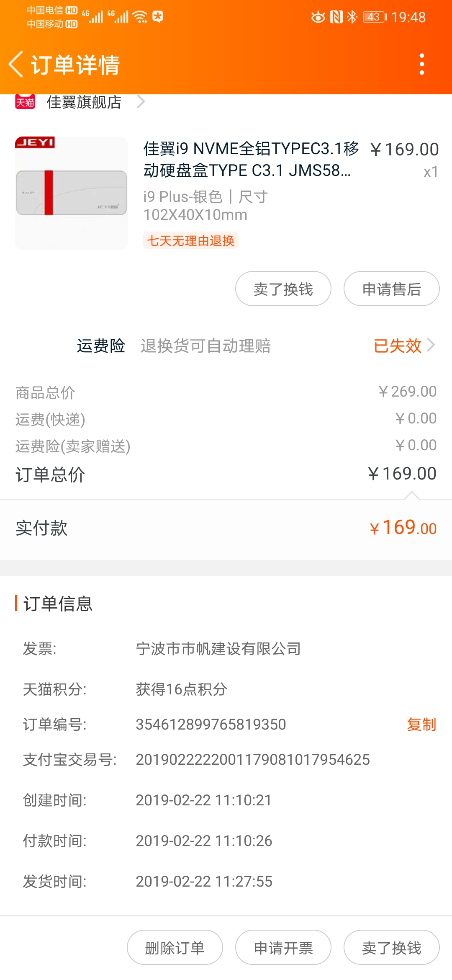Tap the eye comfort icon in status bar
The height and width of the screenshot is (980, 452).
tap(318, 17)
